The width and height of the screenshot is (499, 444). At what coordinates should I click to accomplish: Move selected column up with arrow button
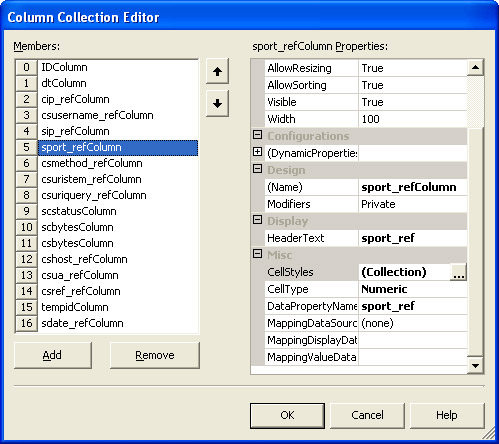click(217, 71)
